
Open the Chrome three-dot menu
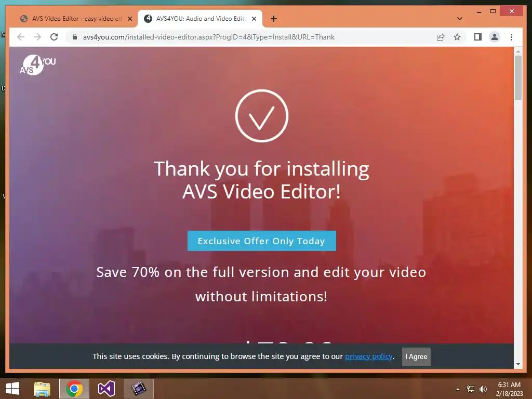tap(511, 37)
